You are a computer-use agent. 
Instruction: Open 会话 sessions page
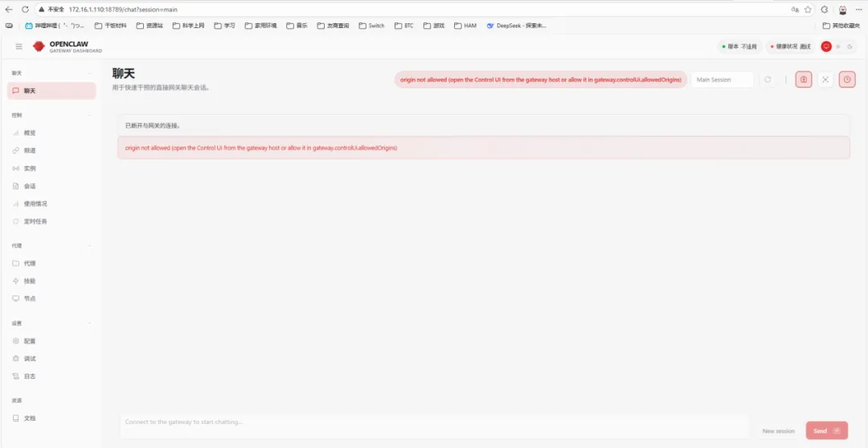click(51, 186)
